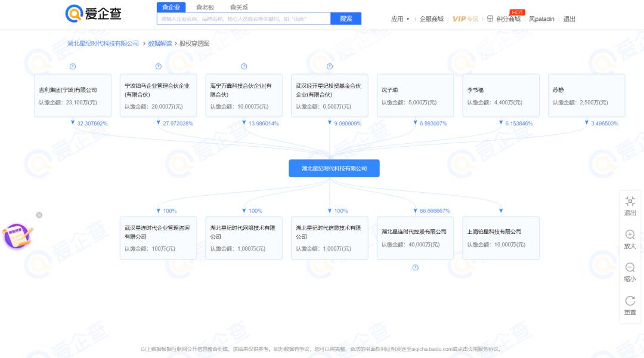Click the 退出 logout link in the header

(569, 19)
